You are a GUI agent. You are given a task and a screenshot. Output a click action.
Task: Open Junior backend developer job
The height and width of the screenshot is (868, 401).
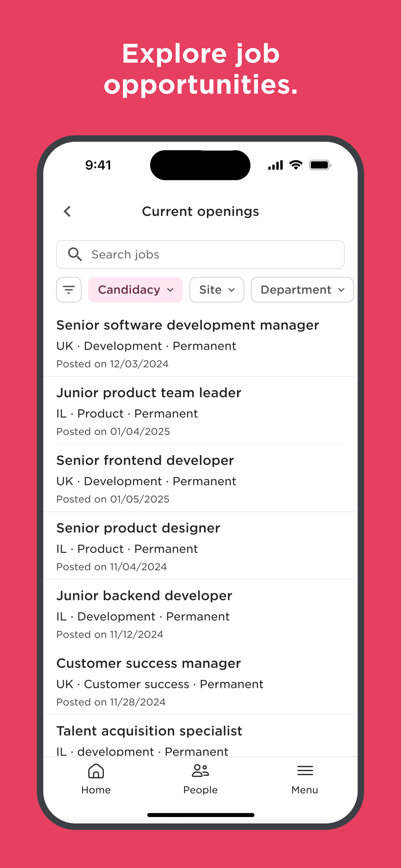200,614
